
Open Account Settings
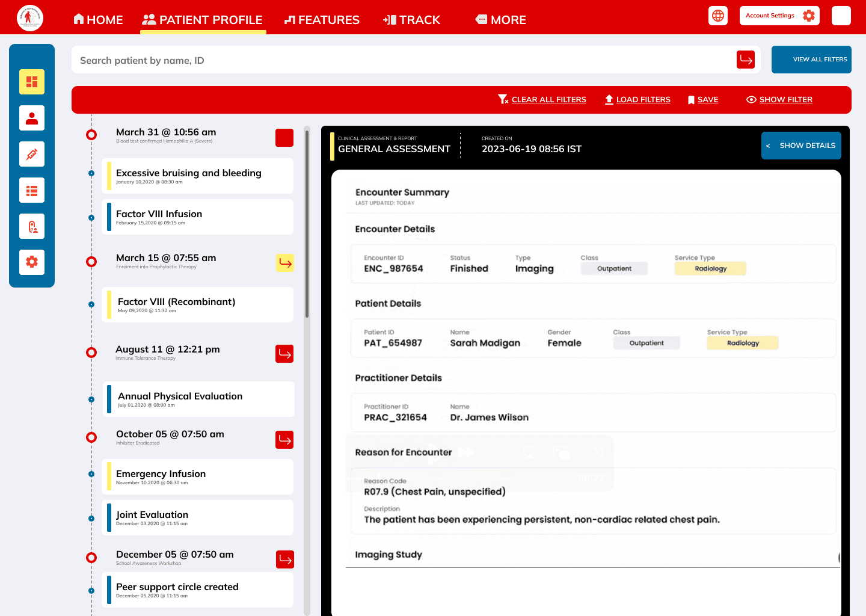tap(779, 16)
